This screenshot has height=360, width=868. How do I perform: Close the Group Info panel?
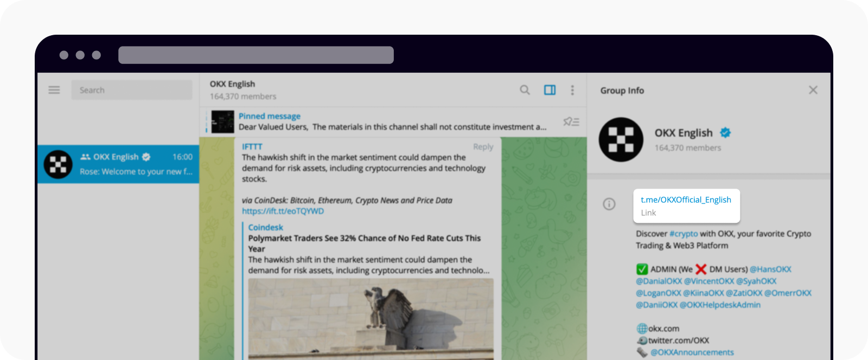point(813,90)
